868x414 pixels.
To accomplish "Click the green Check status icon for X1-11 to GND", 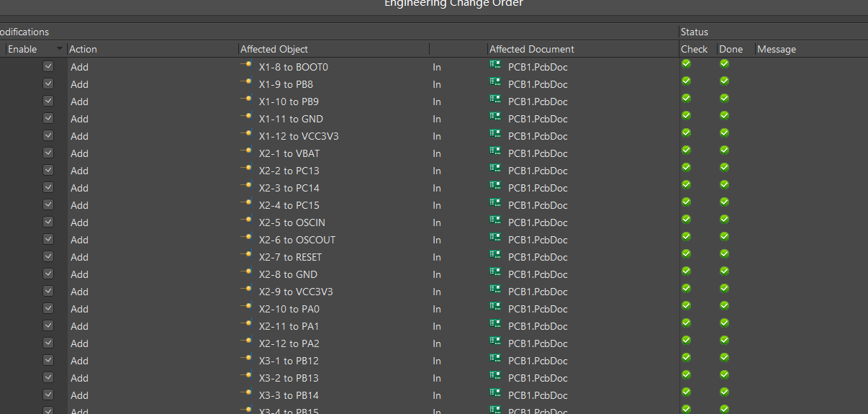I will click(686, 115).
